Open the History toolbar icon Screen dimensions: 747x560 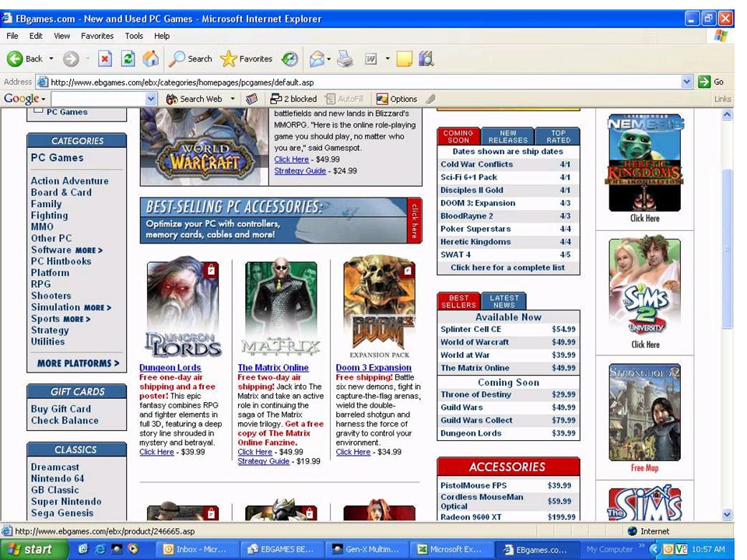pyautogui.click(x=289, y=58)
